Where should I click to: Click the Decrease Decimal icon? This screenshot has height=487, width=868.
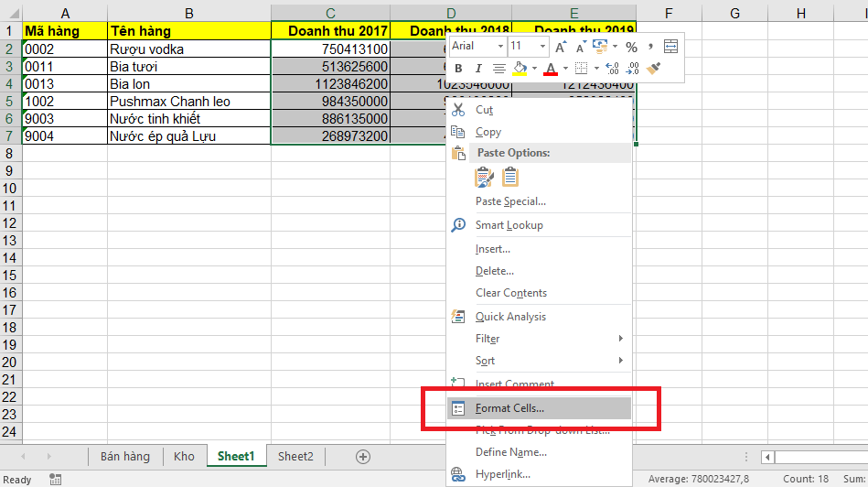(633, 69)
